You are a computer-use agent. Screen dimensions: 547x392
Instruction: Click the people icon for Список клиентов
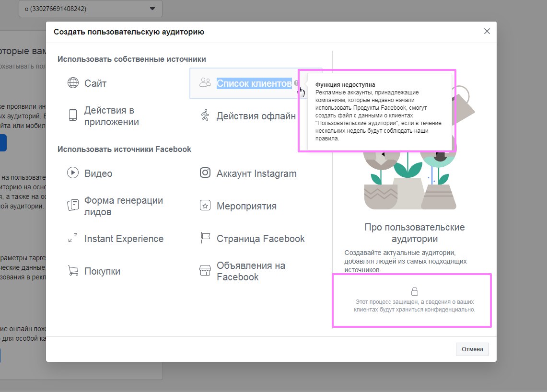pyautogui.click(x=205, y=82)
